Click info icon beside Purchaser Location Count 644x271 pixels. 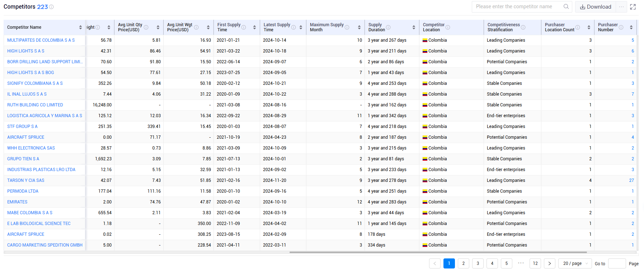tap(578, 27)
